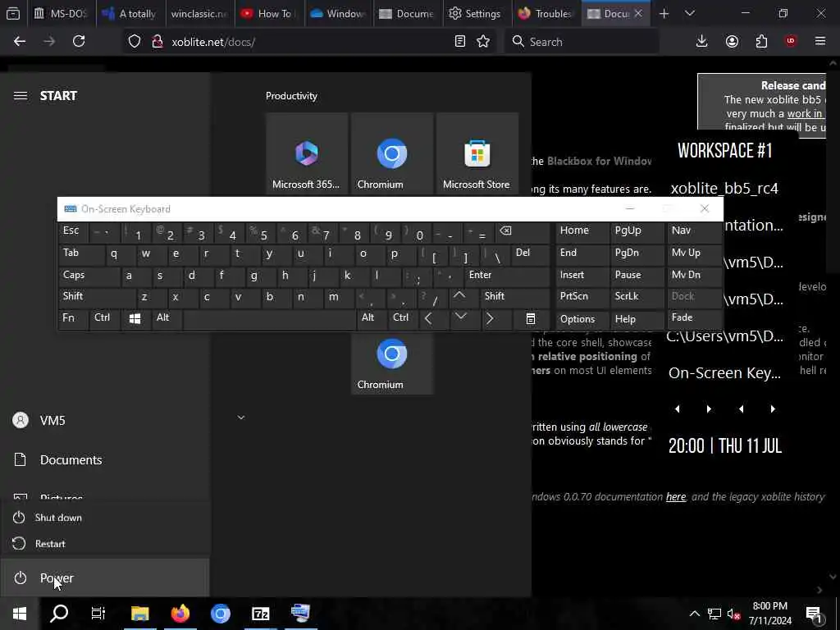Click Windows Start button on taskbar
840x630 pixels.
[x=20, y=614]
